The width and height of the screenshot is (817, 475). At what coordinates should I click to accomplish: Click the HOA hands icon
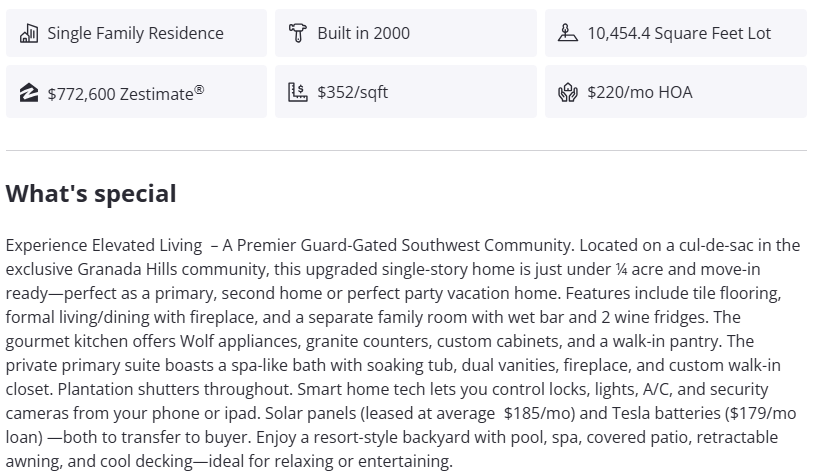click(x=568, y=93)
